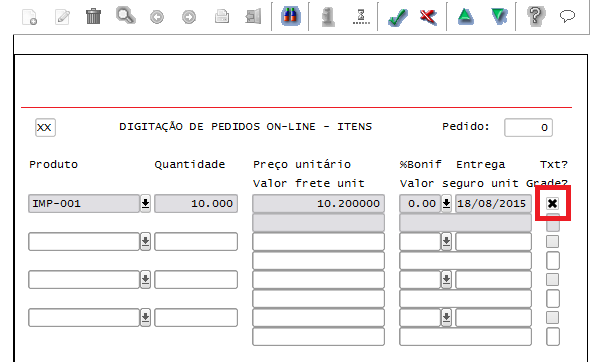Toggle Grade? checkbox on second item row
Viewport: 601px width, 362px height.
pyautogui.click(x=553, y=260)
